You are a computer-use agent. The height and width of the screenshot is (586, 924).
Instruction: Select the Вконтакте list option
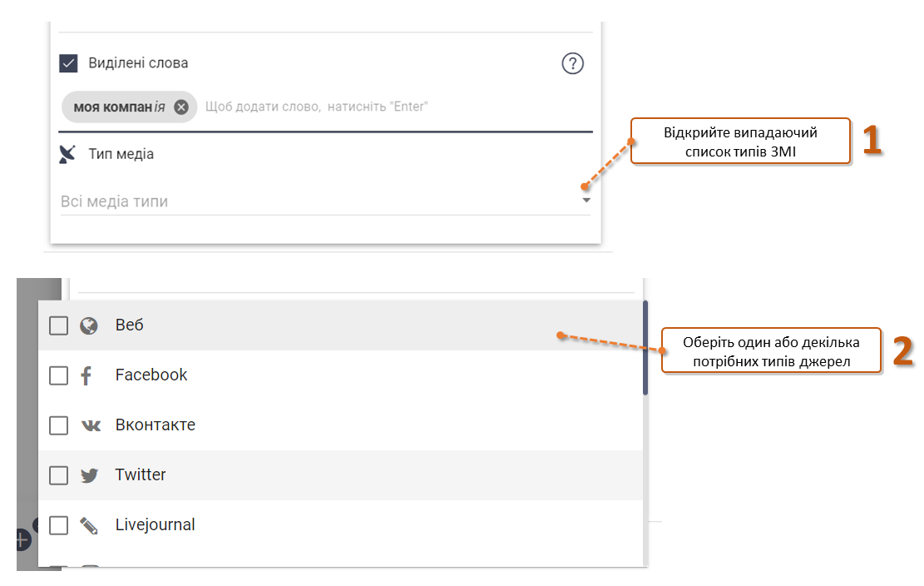click(x=341, y=425)
